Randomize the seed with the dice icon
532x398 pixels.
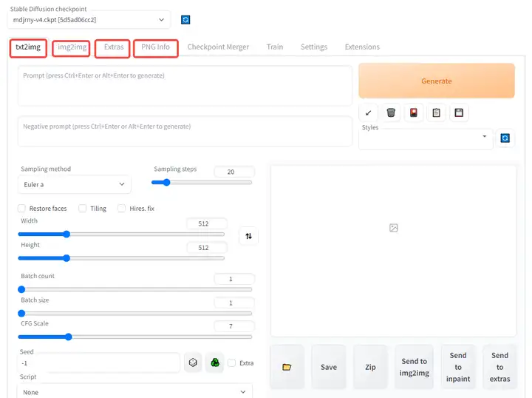click(193, 362)
